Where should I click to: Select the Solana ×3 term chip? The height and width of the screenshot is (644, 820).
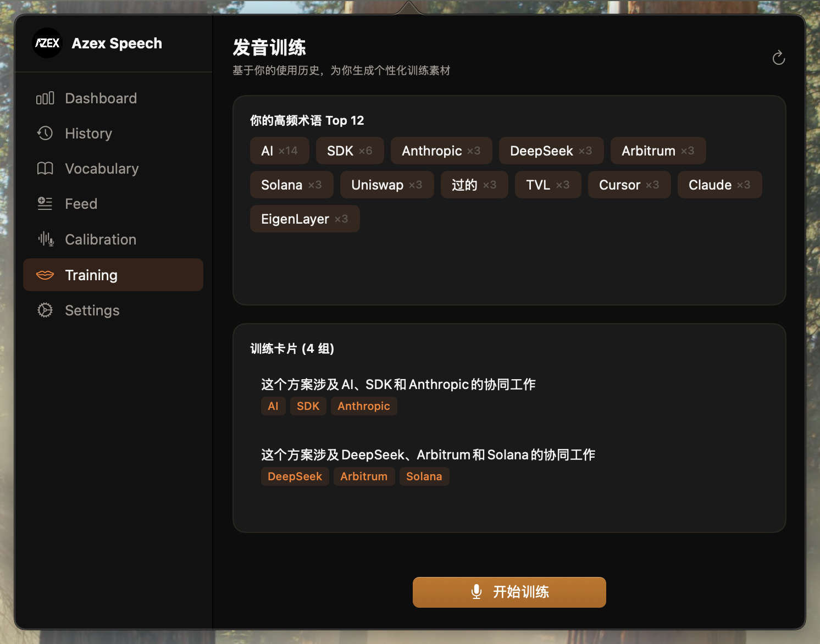click(292, 185)
